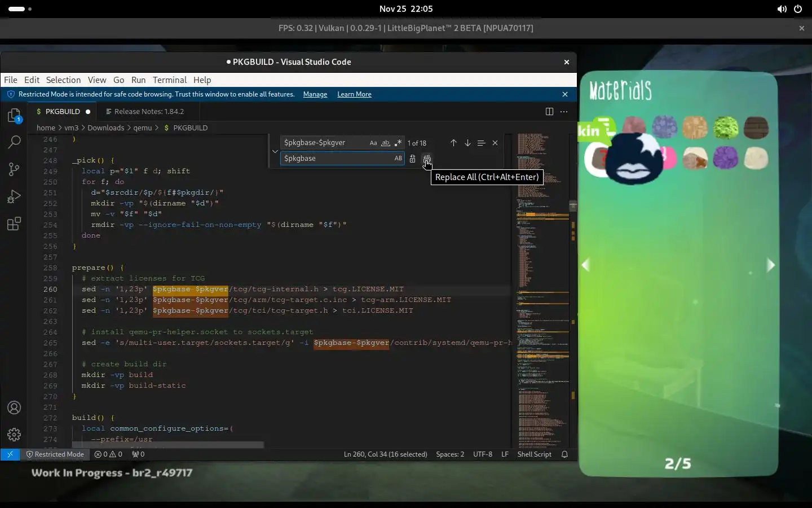812x508 pixels.
Task: Open the LF end-of-line selector
Action: pyautogui.click(x=505, y=454)
